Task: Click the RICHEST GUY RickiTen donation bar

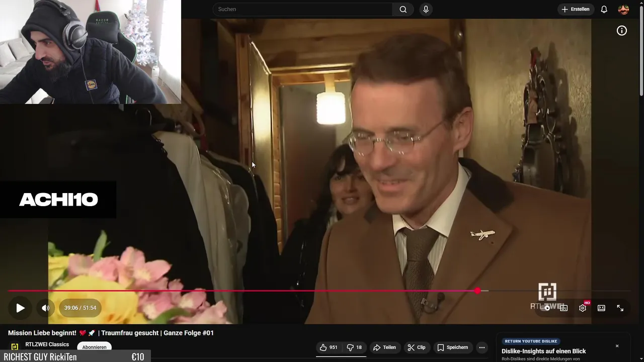Action: point(75,356)
